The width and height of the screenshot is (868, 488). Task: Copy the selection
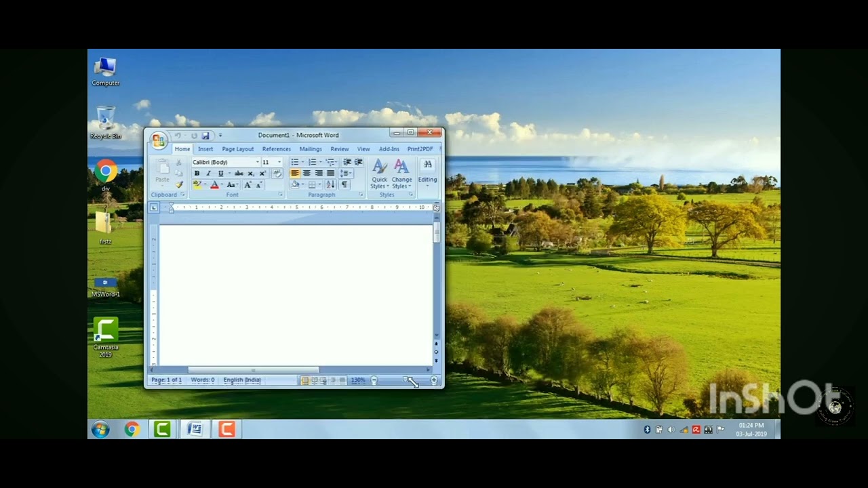[x=178, y=173]
